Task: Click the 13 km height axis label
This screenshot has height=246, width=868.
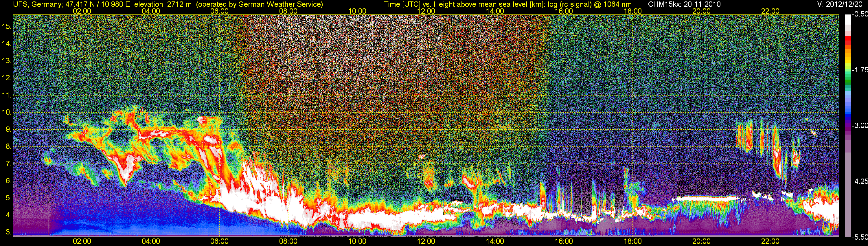Action: tap(6, 61)
